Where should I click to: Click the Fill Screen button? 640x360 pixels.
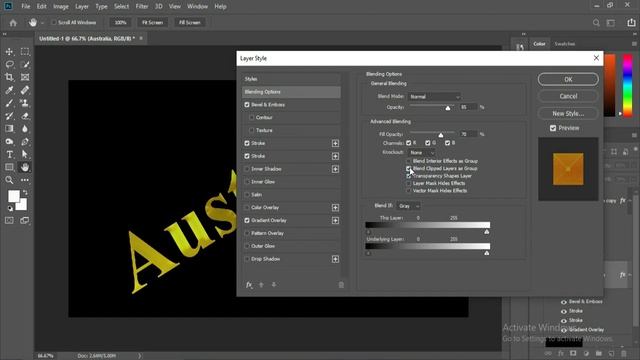(189, 22)
